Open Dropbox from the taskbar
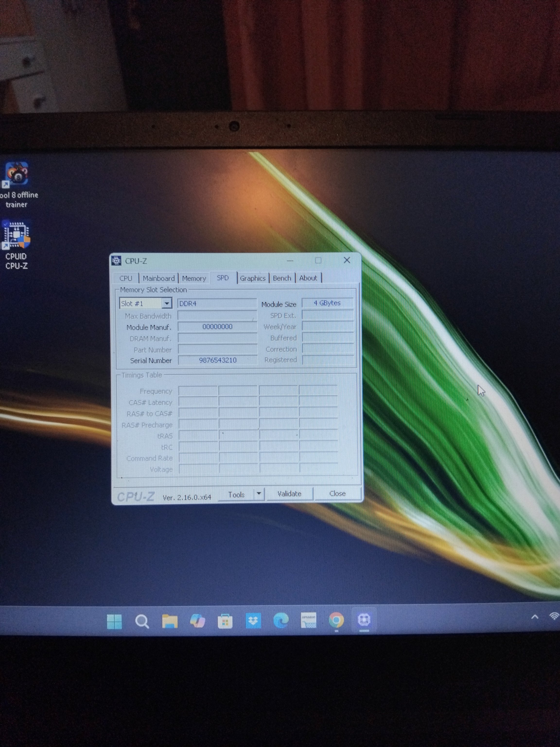The width and height of the screenshot is (560, 747). pos(253,620)
